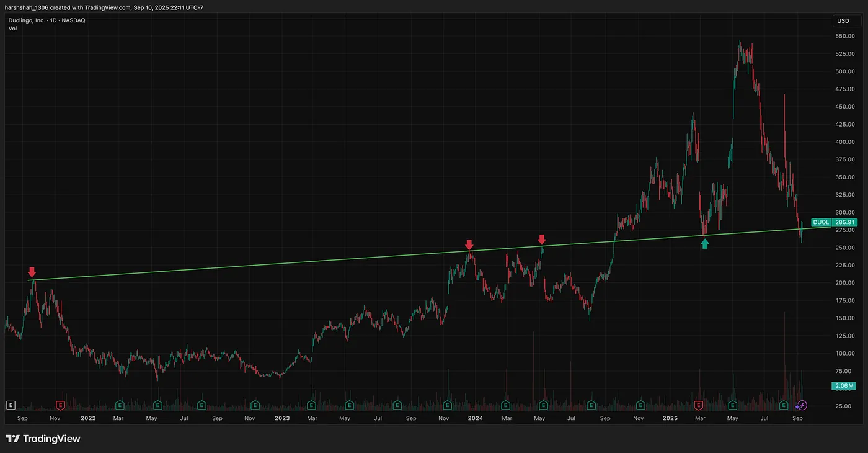Click the 300.00 price axis label

click(844, 212)
